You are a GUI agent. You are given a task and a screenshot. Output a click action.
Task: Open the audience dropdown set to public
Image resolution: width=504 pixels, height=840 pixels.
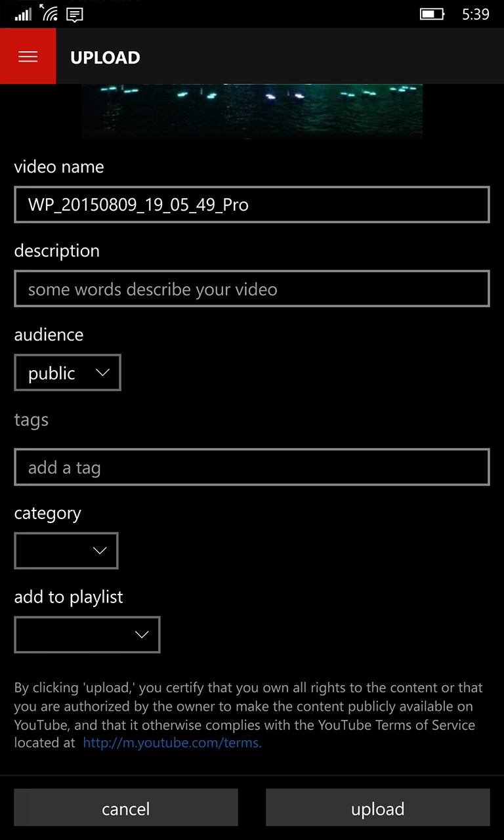[68, 373]
